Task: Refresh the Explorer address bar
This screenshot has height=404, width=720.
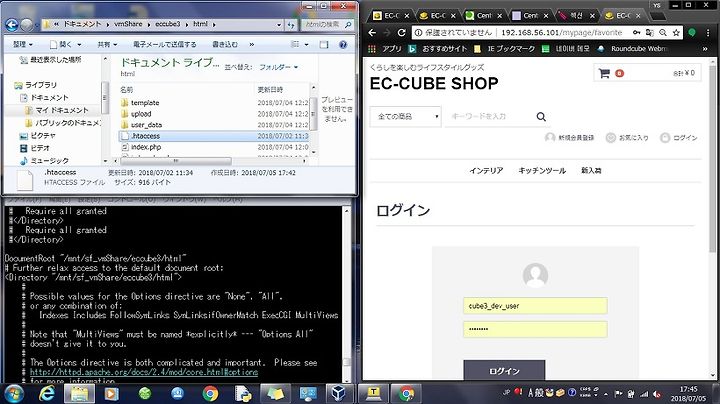Action: point(291,25)
